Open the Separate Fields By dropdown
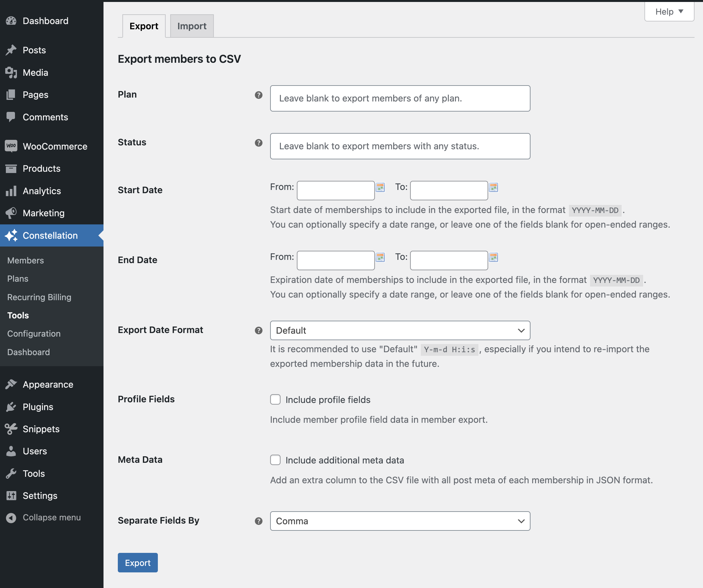The width and height of the screenshot is (703, 588). [x=400, y=521]
